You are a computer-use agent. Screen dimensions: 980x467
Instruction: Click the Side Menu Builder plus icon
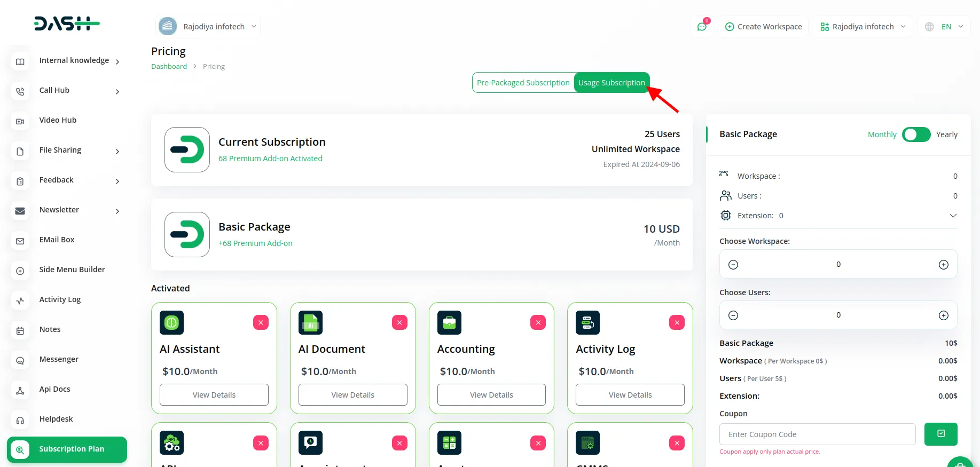pyautogui.click(x=20, y=271)
